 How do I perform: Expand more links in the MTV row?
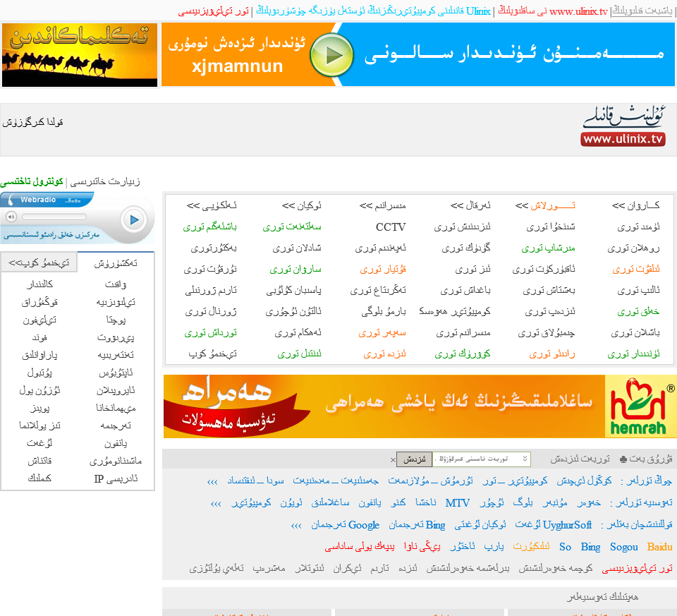(216, 504)
